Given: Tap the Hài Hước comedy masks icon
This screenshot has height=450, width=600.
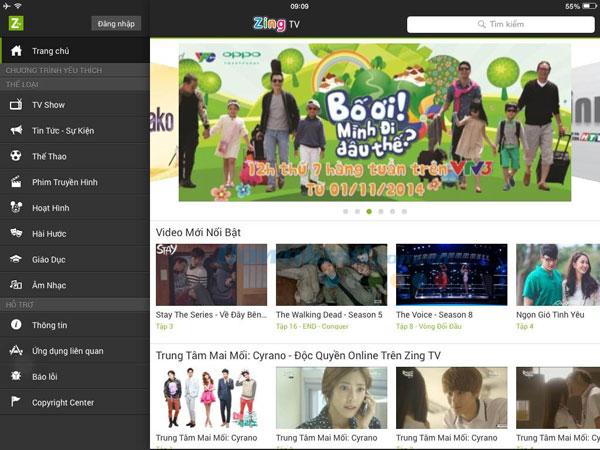Looking at the screenshot, I should (16, 233).
